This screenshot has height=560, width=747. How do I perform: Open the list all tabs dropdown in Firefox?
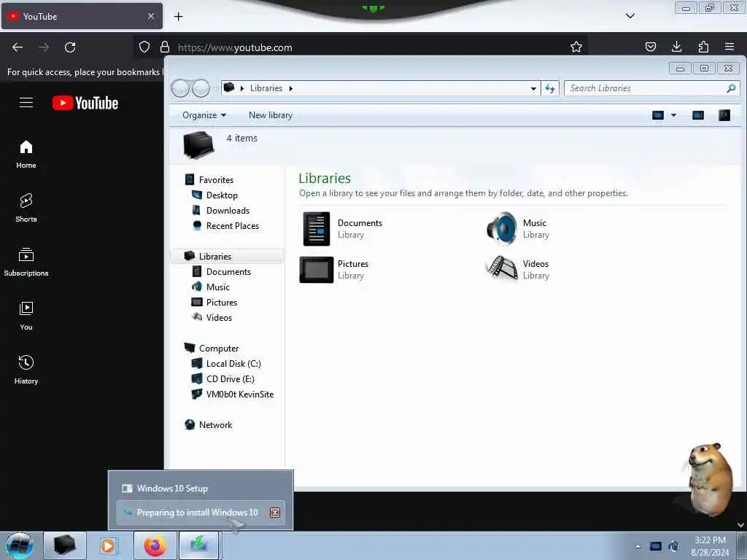coord(630,16)
